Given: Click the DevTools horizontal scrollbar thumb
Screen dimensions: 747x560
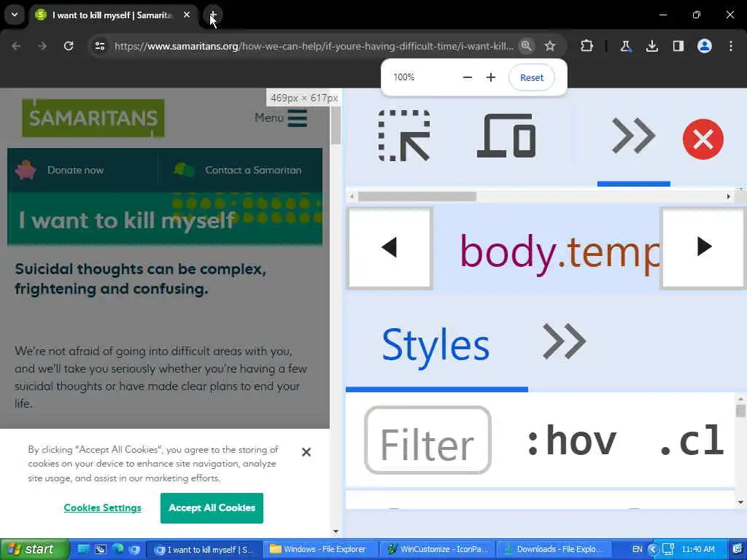Looking at the screenshot, I should pyautogui.click(x=417, y=196).
